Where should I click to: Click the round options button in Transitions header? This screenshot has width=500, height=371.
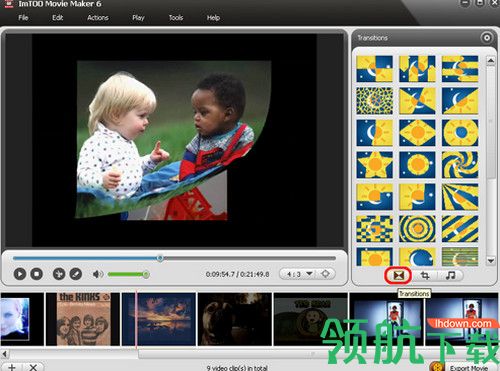click(x=487, y=38)
